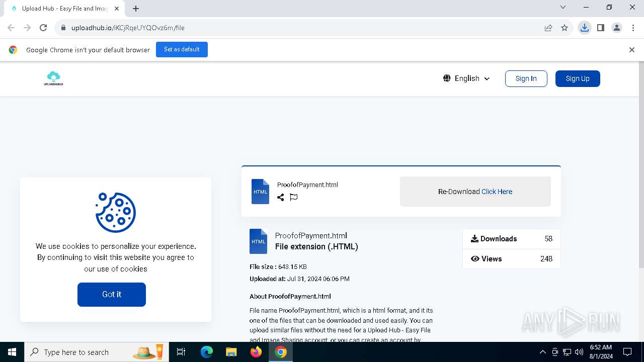View site information lock icon
The height and width of the screenshot is (362, 644).
coord(63,28)
